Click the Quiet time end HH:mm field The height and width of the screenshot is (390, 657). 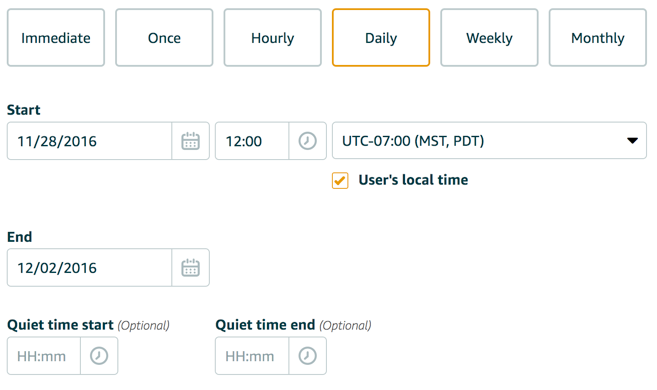click(x=252, y=356)
